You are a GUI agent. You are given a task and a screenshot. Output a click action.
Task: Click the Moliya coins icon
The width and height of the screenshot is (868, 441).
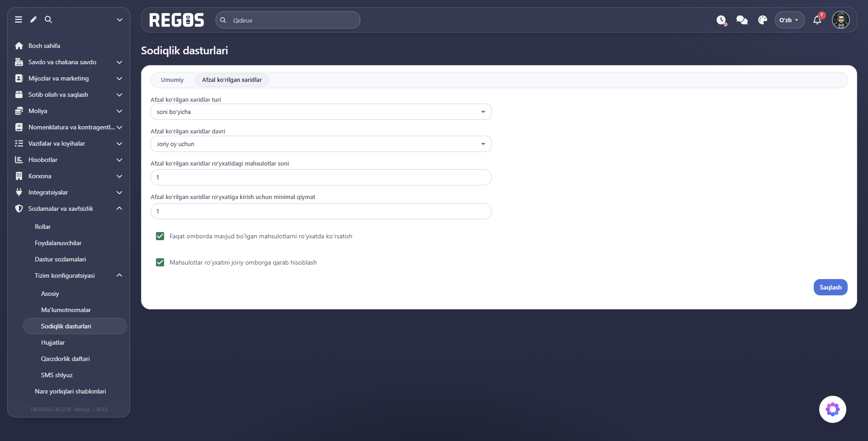click(19, 111)
